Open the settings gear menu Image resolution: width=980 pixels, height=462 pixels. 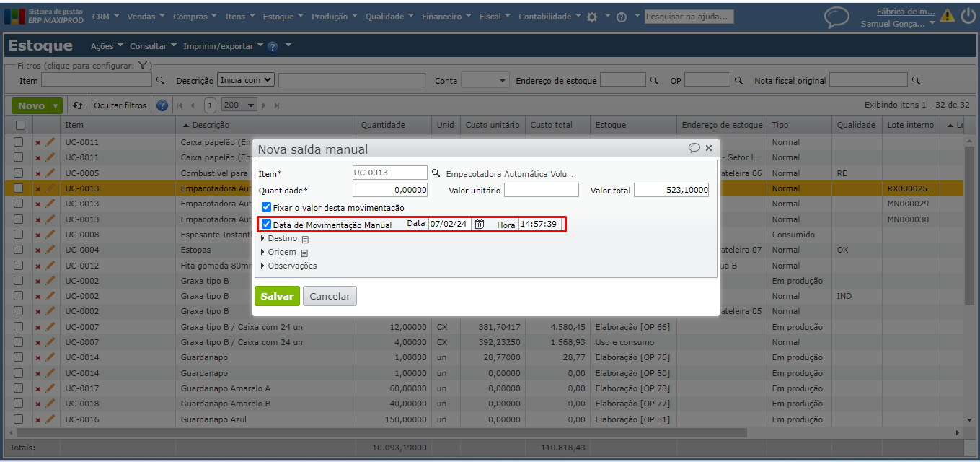pyautogui.click(x=592, y=17)
